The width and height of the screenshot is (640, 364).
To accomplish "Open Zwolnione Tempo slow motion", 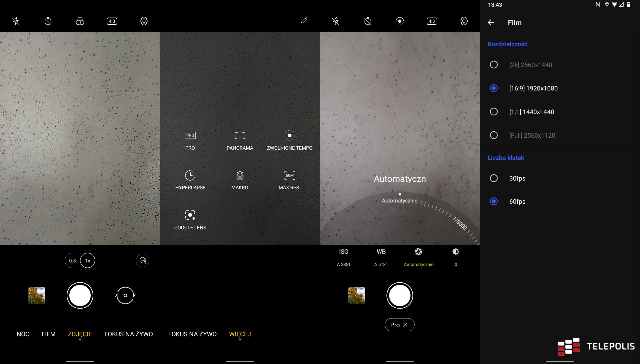I will (x=289, y=136).
